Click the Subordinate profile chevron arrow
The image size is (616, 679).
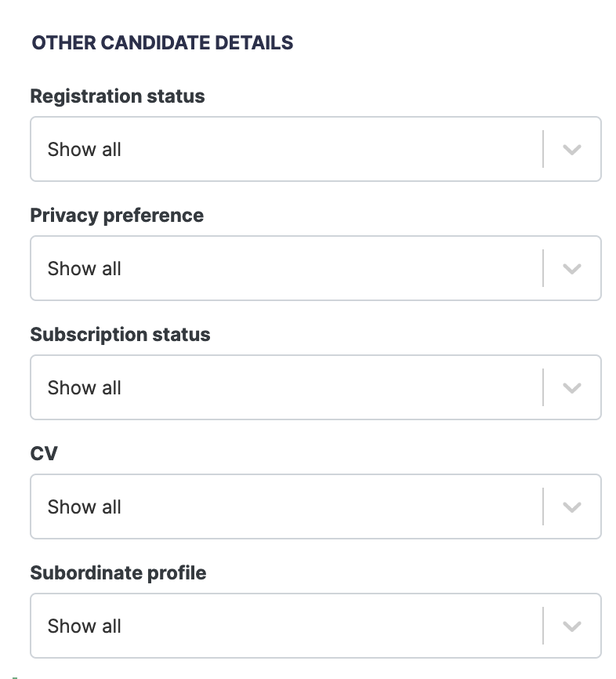tap(572, 626)
